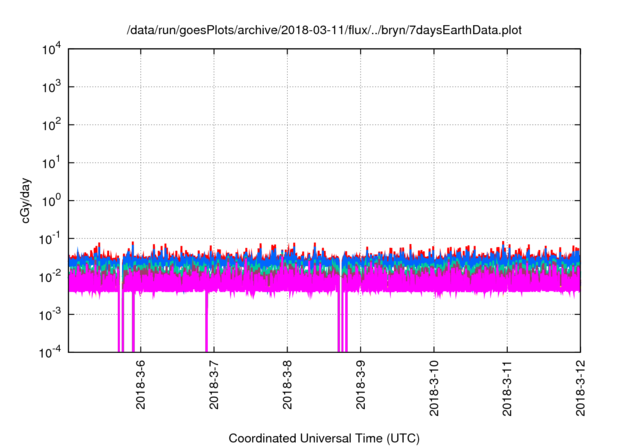Click the 10^-2 y-axis tick label

pyautogui.click(x=50, y=277)
